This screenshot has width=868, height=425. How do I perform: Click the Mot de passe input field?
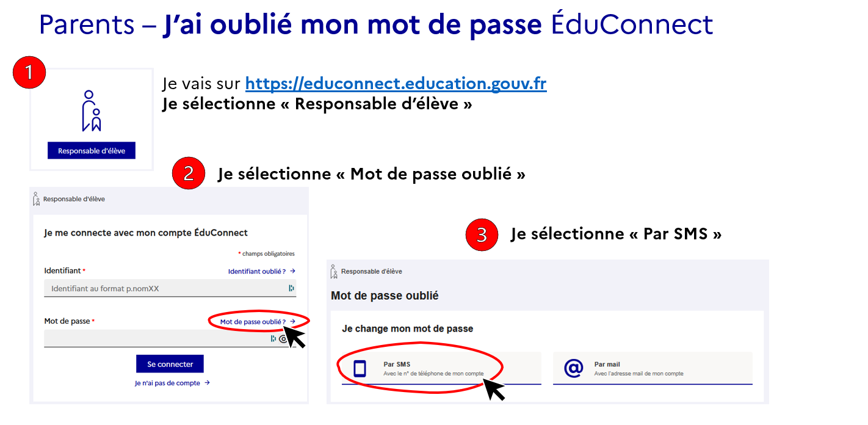pyautogui.click(x=156, y=339)
